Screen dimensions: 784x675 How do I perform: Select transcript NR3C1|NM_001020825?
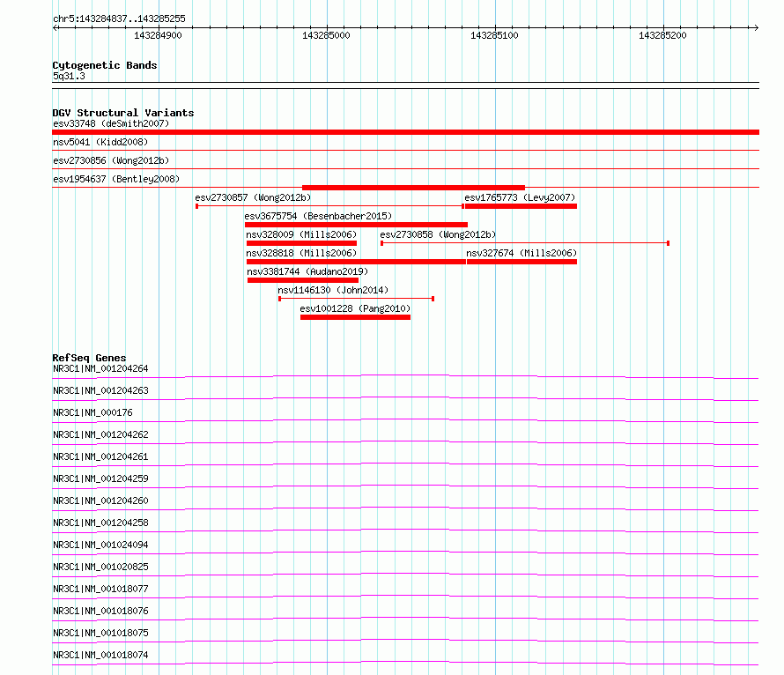[x=100, y=567]
